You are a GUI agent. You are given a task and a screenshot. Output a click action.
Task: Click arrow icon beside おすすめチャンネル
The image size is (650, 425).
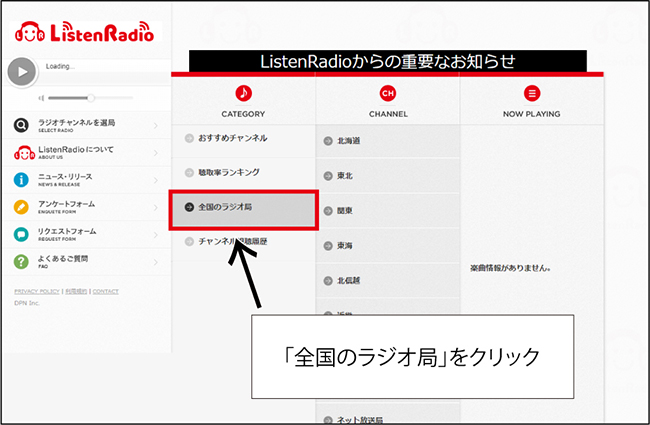pyautogui.click(x=189, y=138)
